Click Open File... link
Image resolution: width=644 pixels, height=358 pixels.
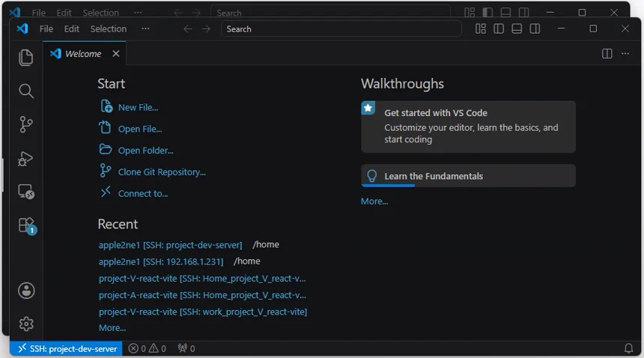(x=140, y=129)
